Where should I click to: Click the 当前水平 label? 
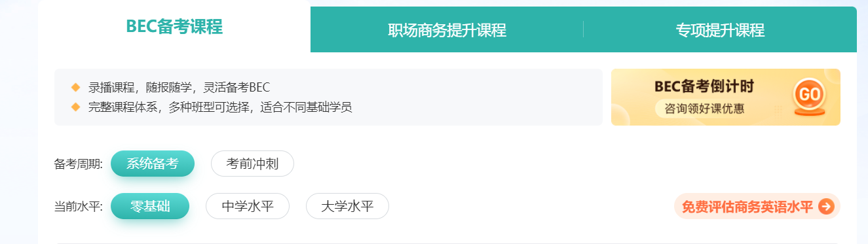(79, 207)
